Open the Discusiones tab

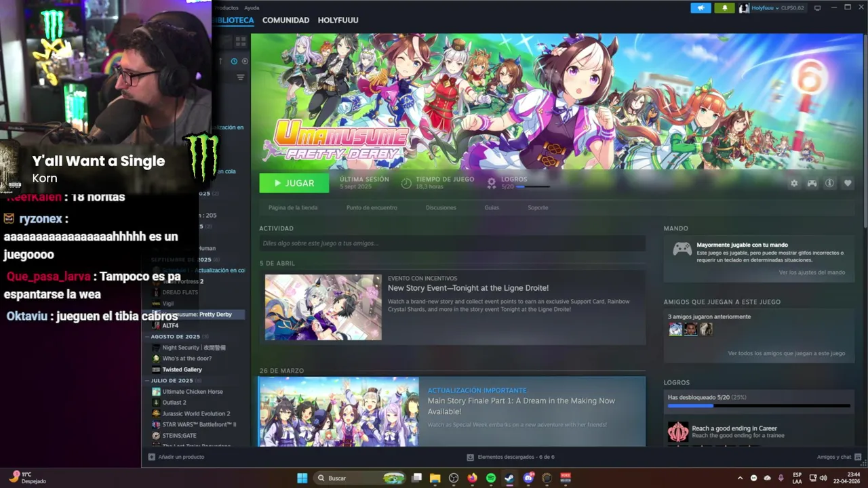pos(441,207)
